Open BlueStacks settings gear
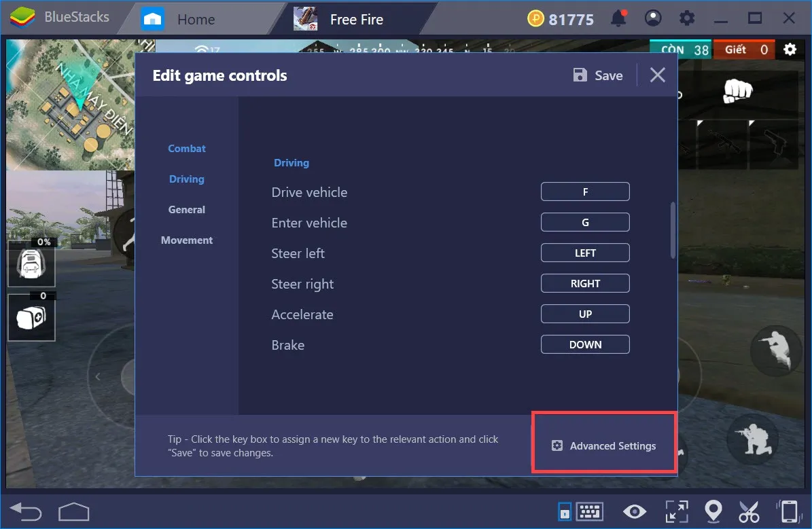The height and width of the screenshot is (529, 812). tap(688, 18)
